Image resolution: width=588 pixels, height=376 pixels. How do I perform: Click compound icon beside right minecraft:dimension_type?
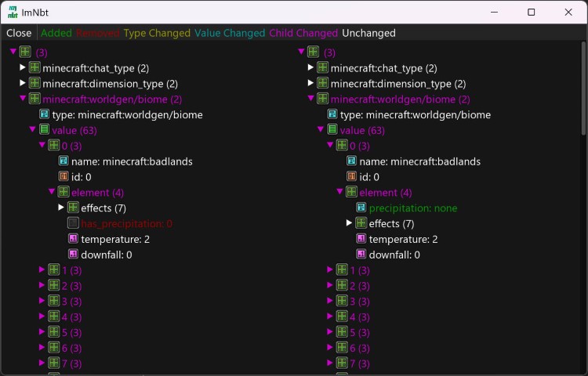coord(323,83)
